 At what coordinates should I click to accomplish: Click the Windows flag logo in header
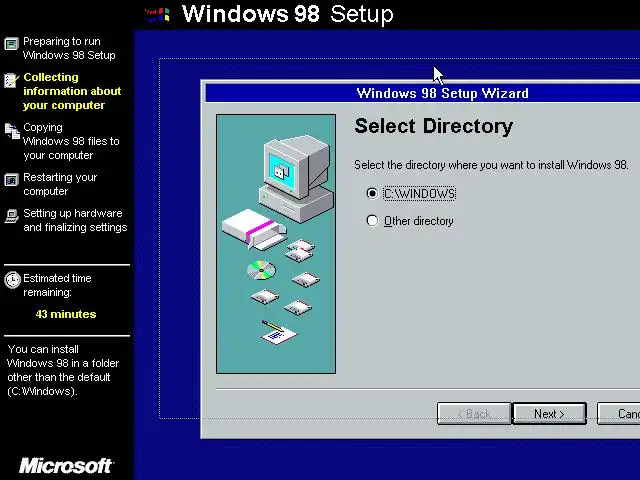click(x=157, y=15)
